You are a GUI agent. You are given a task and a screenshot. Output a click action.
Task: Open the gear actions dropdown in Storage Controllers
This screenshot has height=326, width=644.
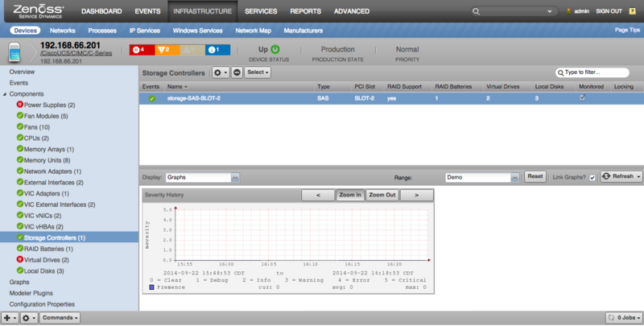[x=221, y=72]
